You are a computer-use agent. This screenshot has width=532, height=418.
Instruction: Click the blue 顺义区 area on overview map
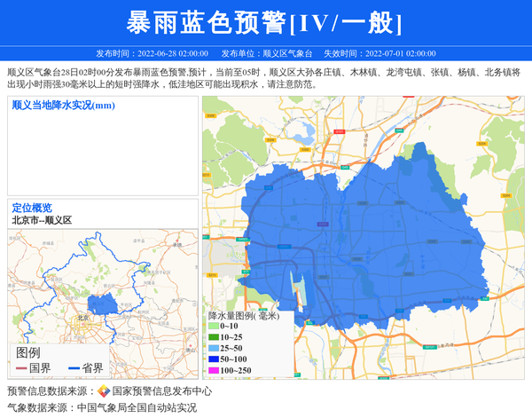[x=102, y=304]
